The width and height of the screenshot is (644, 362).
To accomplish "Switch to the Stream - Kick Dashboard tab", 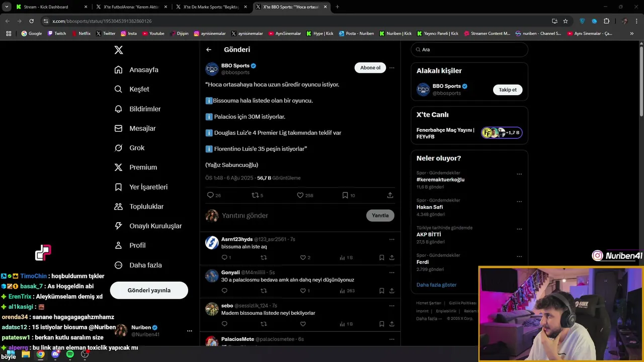I will pos(51,7).
